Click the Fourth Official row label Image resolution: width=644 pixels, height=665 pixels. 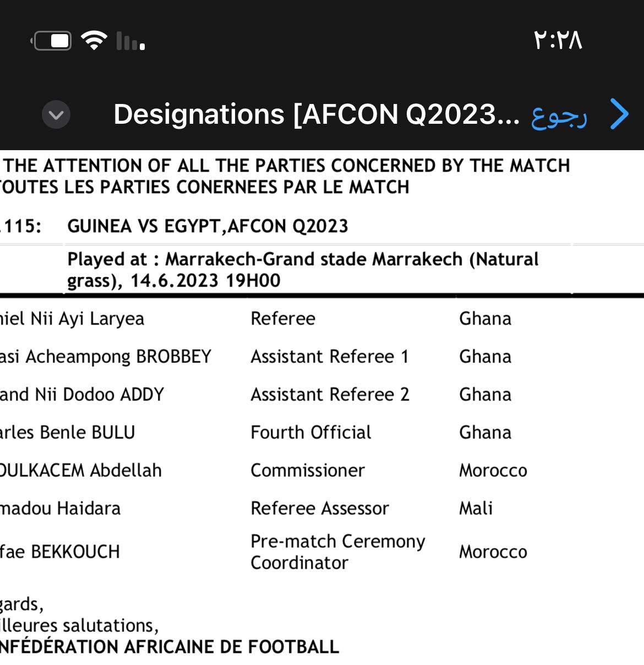[x=311, y=432]
